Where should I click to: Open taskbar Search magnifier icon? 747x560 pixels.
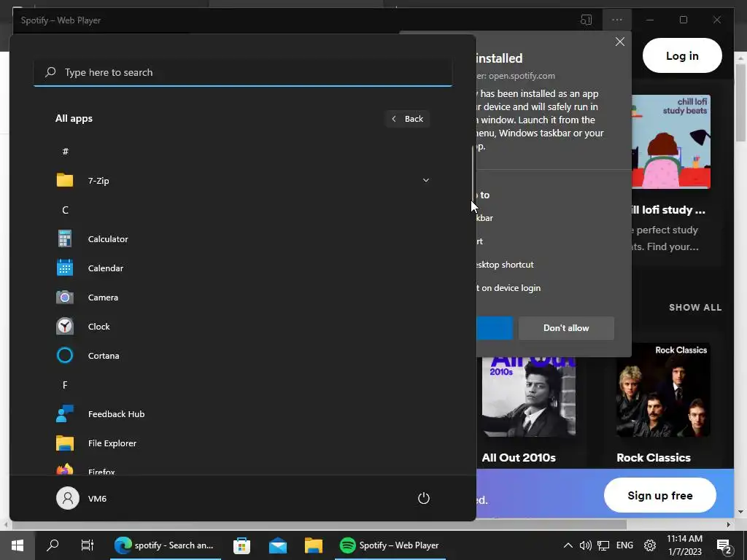[53, 545]
